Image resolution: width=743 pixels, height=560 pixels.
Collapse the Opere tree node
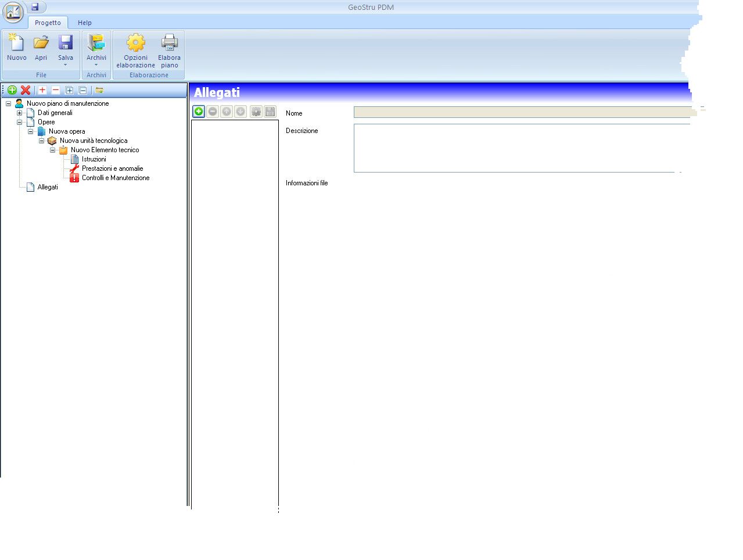[x=19, y=122]
